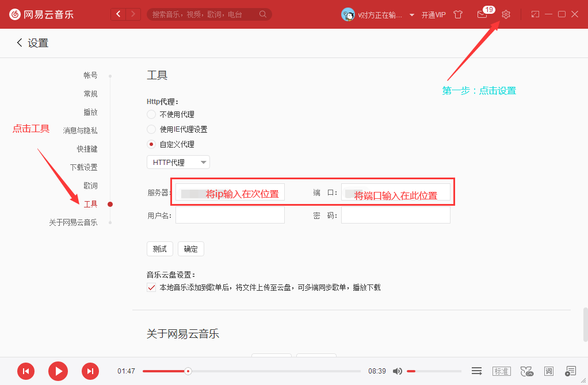Open the playlist queue icon
588x385 pixels.
[x=570, y=371]
